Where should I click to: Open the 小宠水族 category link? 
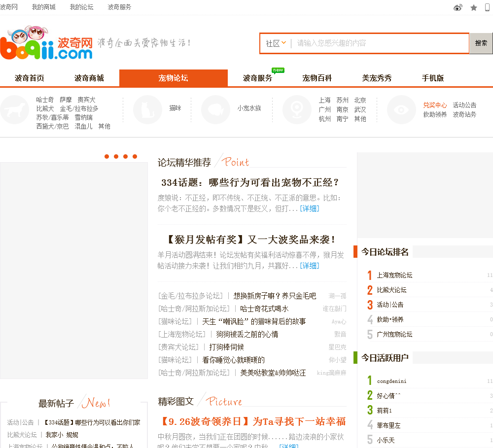pyautogui.click(x=249, y=108)
